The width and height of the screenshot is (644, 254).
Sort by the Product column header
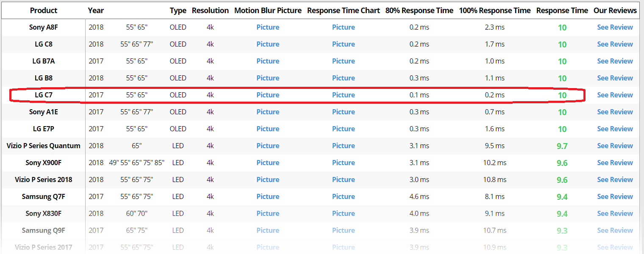(44, 11)
